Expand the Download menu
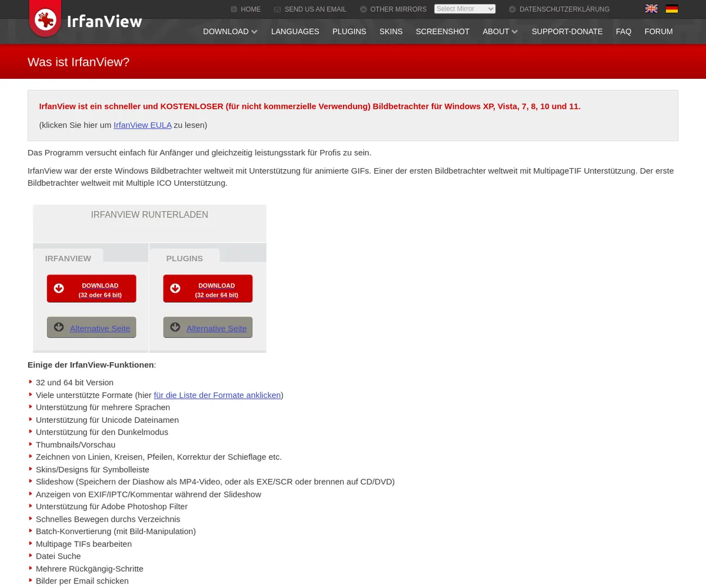 [x=230, y=32]
